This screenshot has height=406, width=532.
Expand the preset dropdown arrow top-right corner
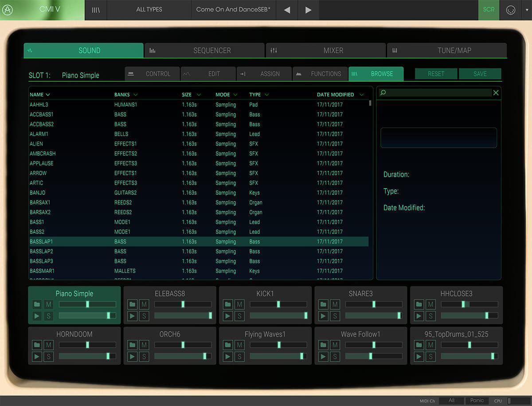[x=527, y=9]
